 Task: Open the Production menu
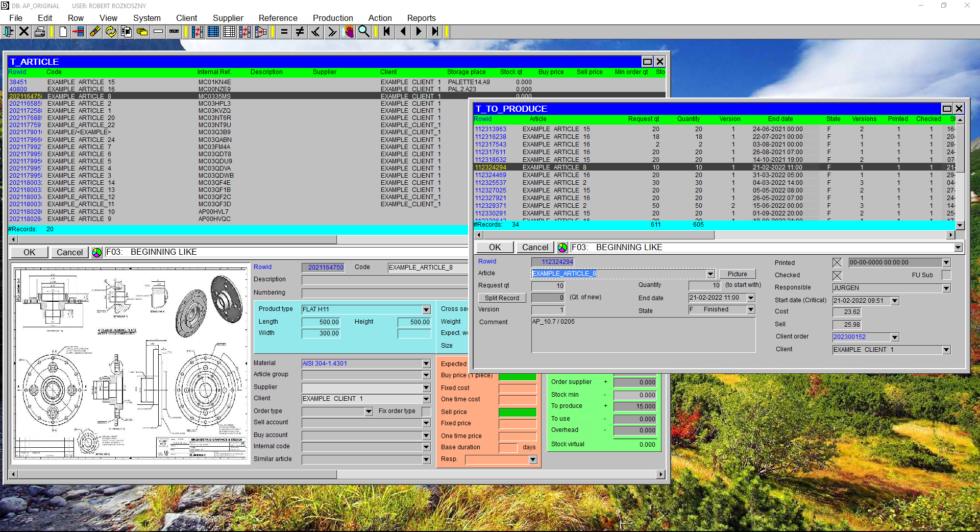[x=333, y=18]
